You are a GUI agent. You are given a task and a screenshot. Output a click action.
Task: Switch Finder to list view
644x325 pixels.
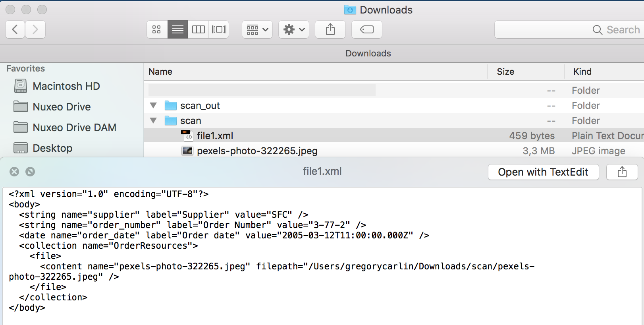[x=178, y=29]
